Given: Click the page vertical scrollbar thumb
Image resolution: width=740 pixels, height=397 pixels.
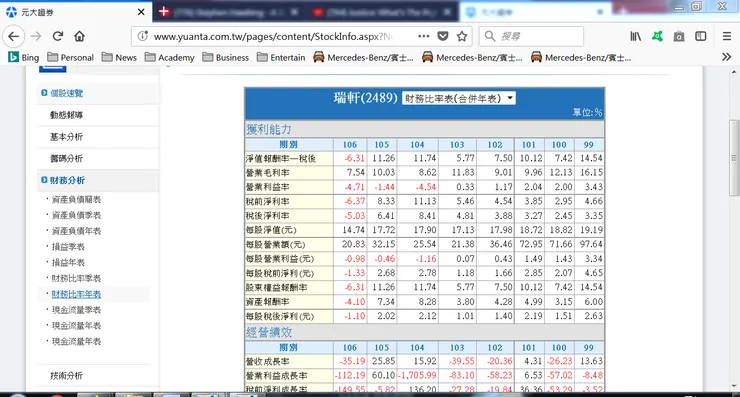Looking at the screenshot, I should (734, 157).
